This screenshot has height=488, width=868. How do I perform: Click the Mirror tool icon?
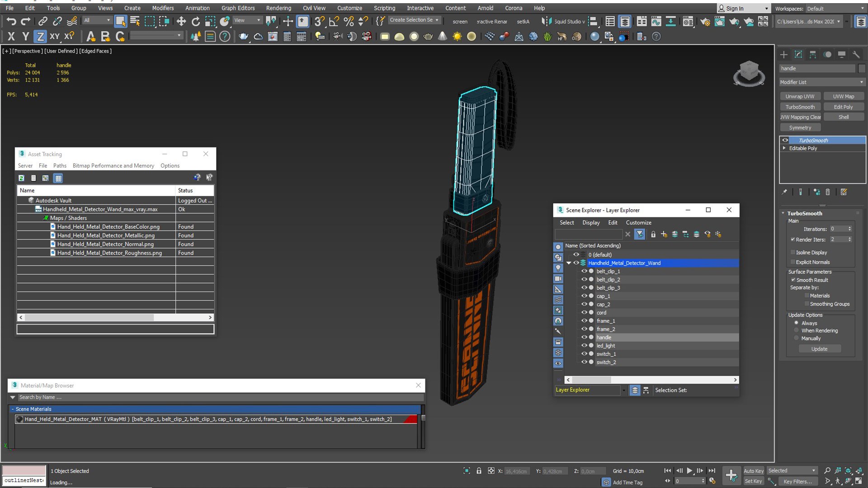click(x=547, y=21)
